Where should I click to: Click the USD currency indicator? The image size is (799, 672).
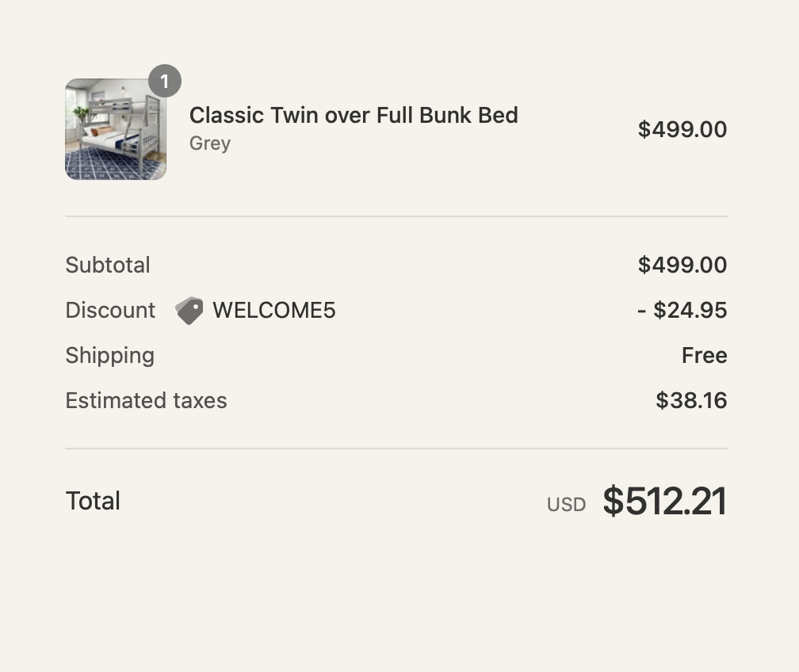click(566, 505)
